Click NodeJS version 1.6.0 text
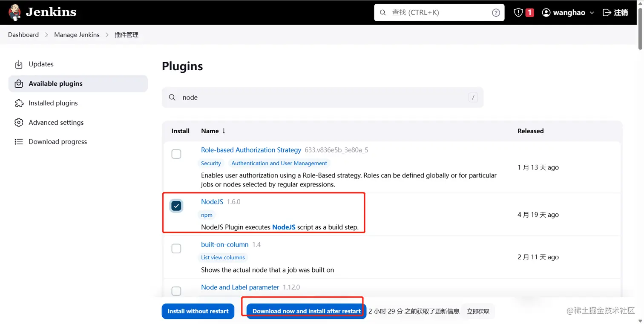Viewport: 644px width, 324px height. (x=233, y=202)
